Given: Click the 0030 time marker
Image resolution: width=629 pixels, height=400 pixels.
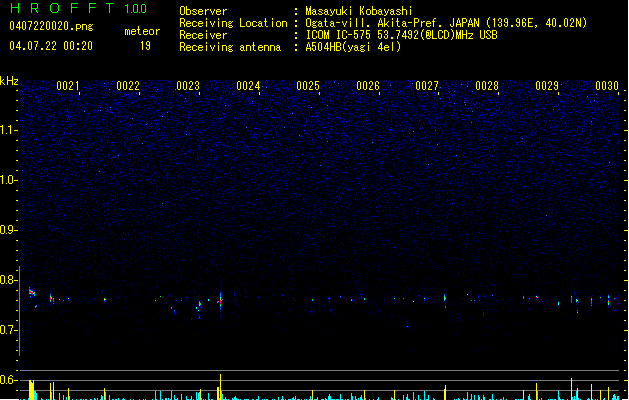Looking at the screenshot, I should pos(607,86).
